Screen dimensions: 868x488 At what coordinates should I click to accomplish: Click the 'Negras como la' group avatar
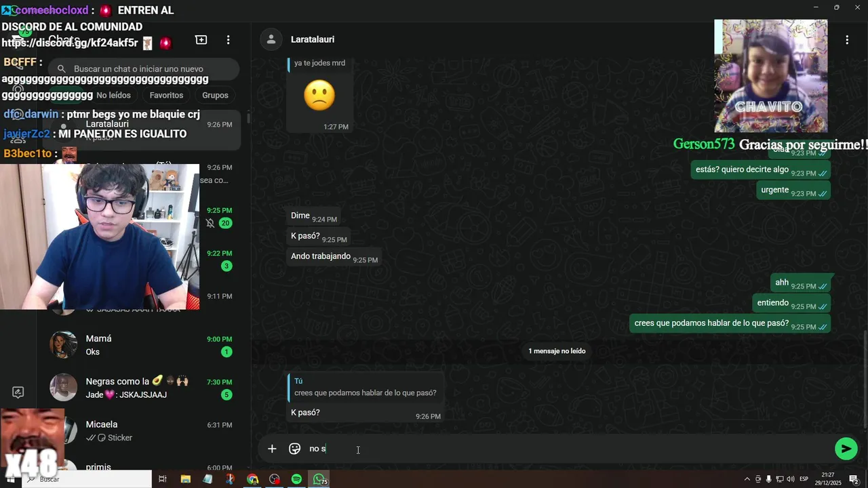pos(64,388)
